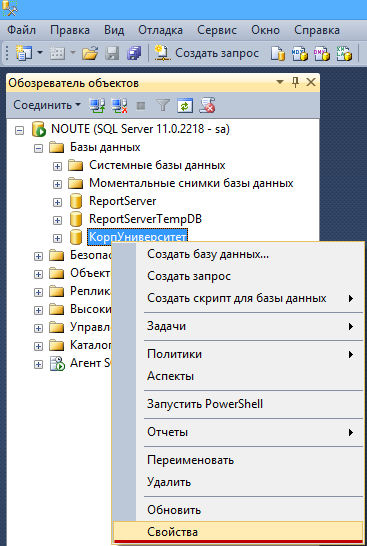The height and width of the screenshot is (546, 367).
Task: Open the Справка menu
Action: (317, 30)
